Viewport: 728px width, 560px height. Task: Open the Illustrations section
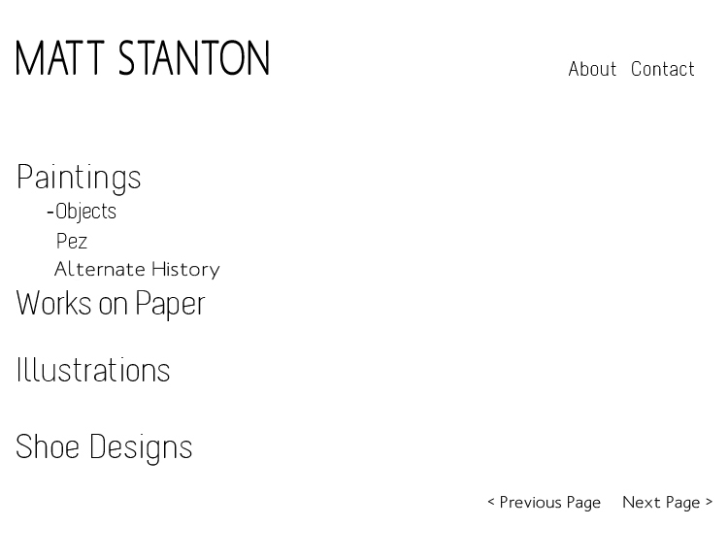(x=93, y=370)
